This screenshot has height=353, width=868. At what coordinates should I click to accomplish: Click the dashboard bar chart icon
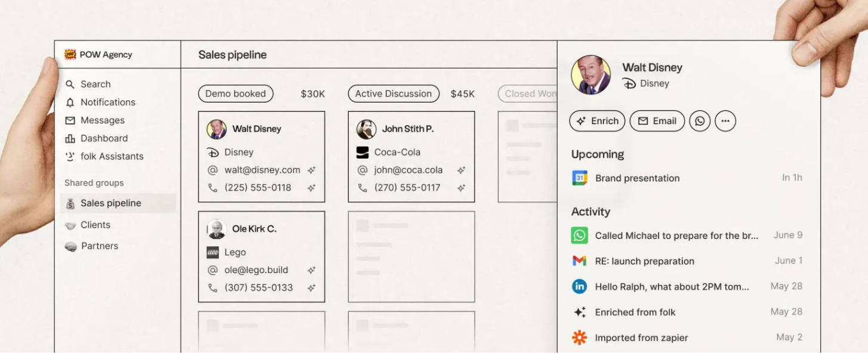(x=70, y=138)
